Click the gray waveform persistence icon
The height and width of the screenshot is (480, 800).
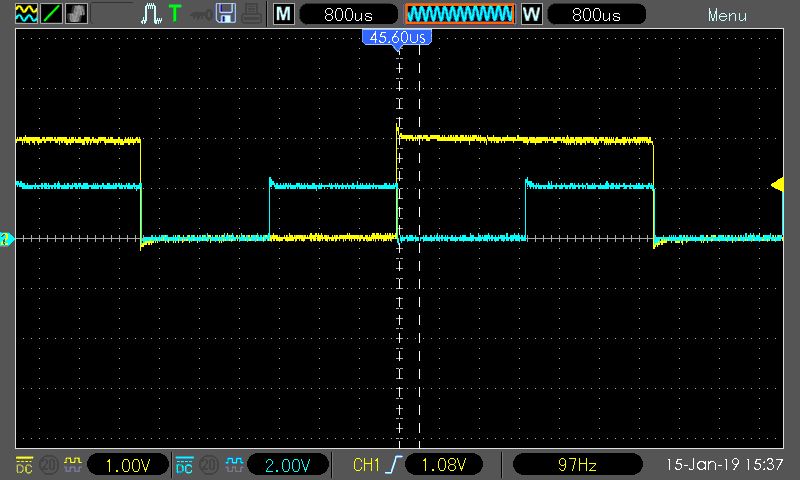click(x=76, y=15)
